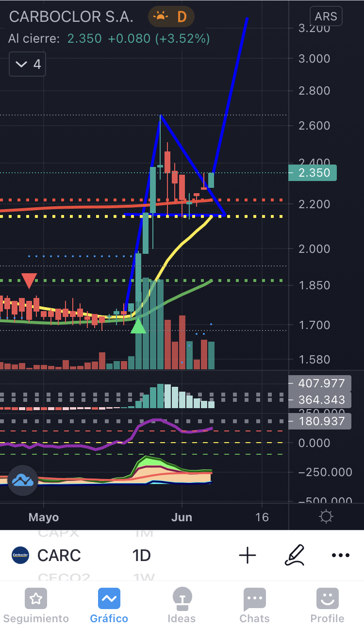Open chart settings gear icon
Screen dimensions: 364x628
tap(327, 517)
